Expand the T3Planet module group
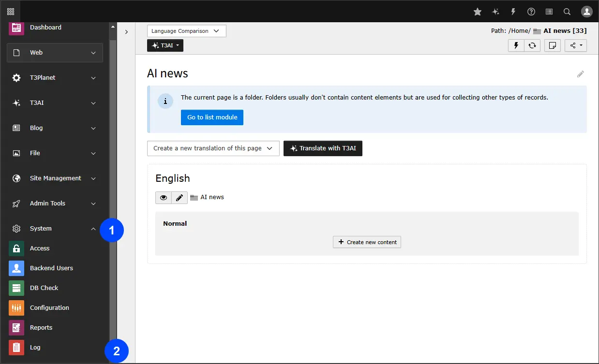 [55, 78]
